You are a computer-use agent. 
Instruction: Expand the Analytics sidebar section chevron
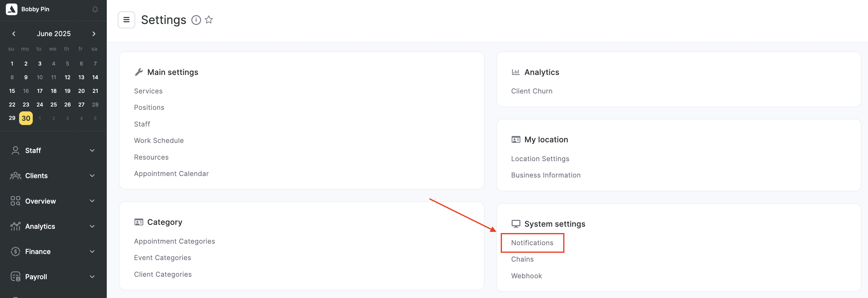[92, 226]
